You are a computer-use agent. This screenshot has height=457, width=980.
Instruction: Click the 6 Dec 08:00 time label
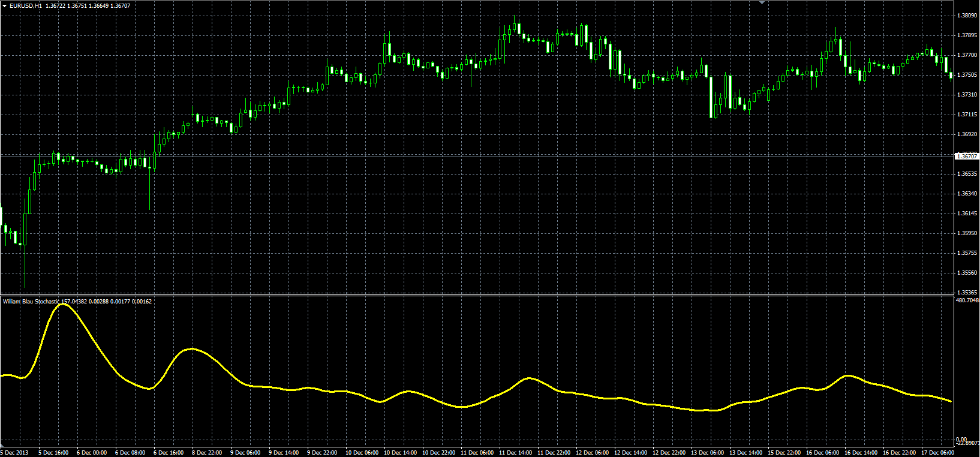[x=130, y=453]
